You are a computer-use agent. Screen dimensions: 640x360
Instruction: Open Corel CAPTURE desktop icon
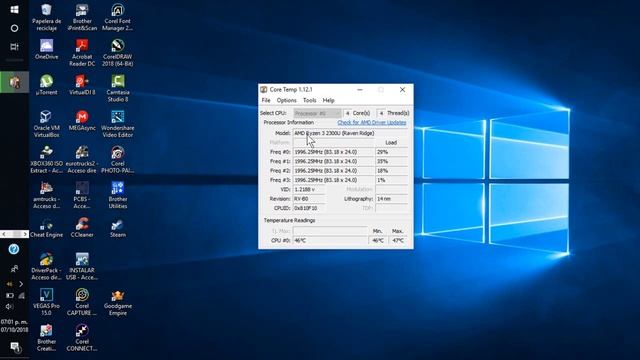click(82, 302)
